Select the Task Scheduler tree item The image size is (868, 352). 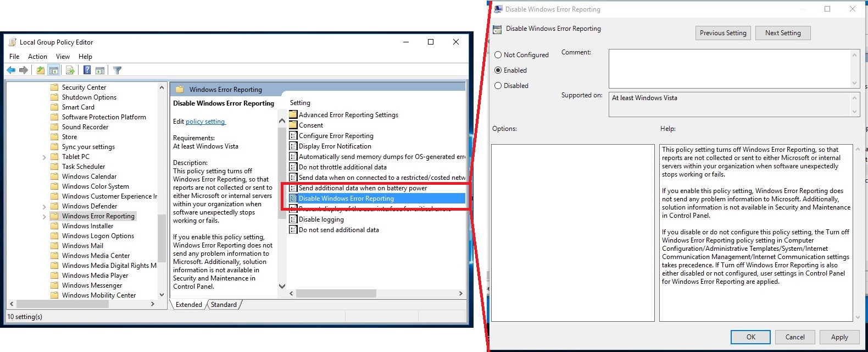[x=84, y=167]
